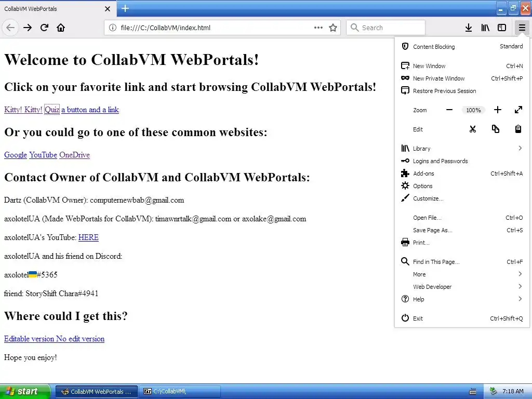Zoom out with the minus button
532x399 pixels.
click(449, 110)
